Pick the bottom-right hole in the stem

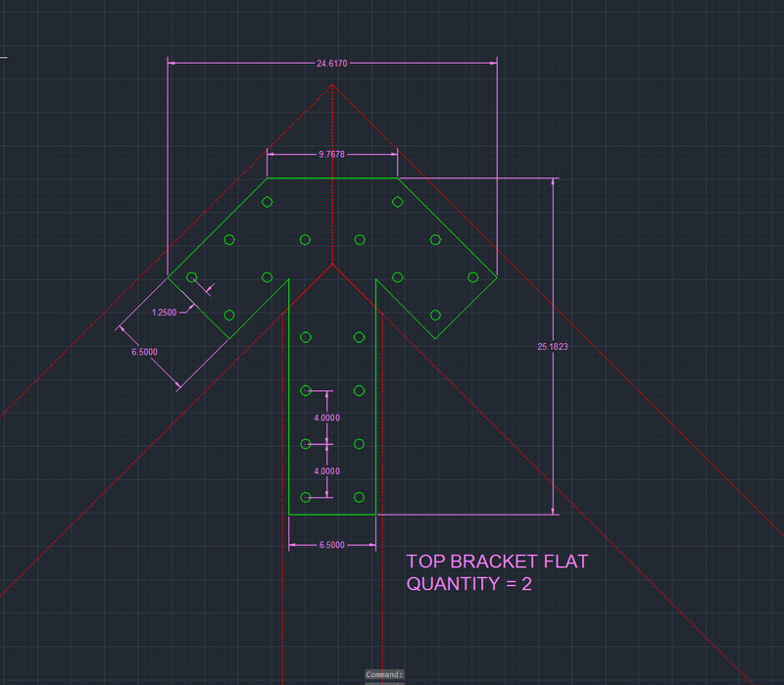click(x=359, y=498)
